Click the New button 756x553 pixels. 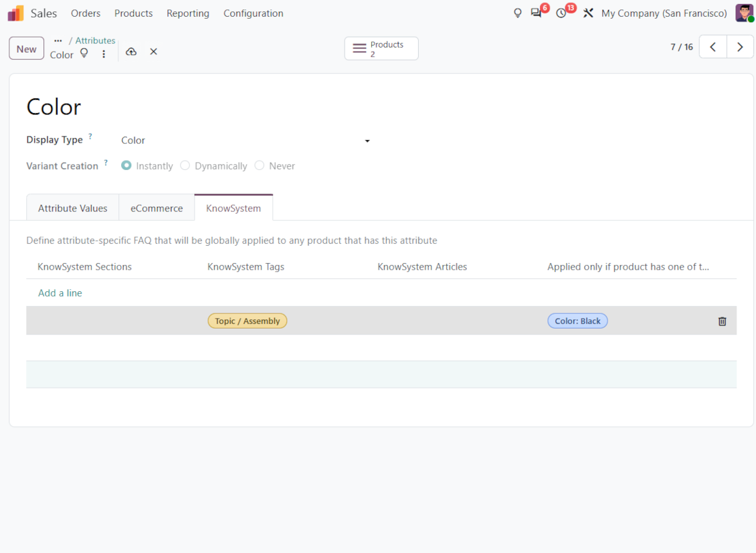pos(27,49)
